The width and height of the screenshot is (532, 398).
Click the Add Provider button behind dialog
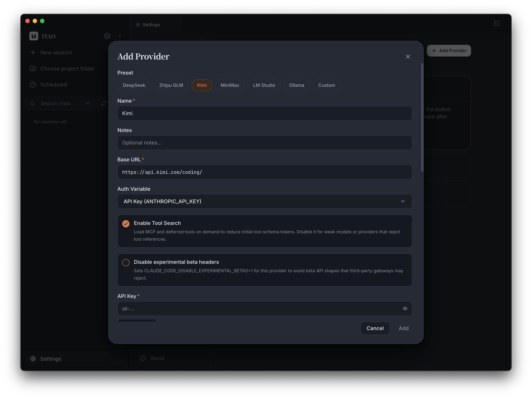click(449, 50)
